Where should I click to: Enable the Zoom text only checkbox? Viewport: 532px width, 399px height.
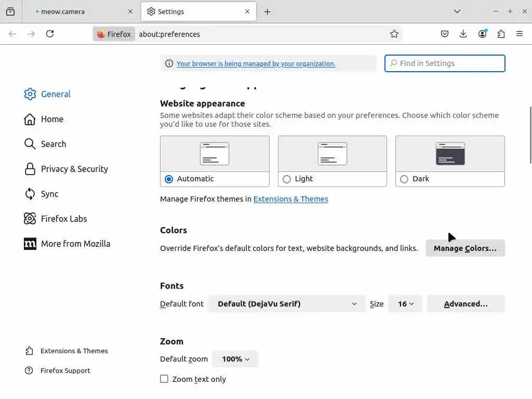(x=164, y=379)
